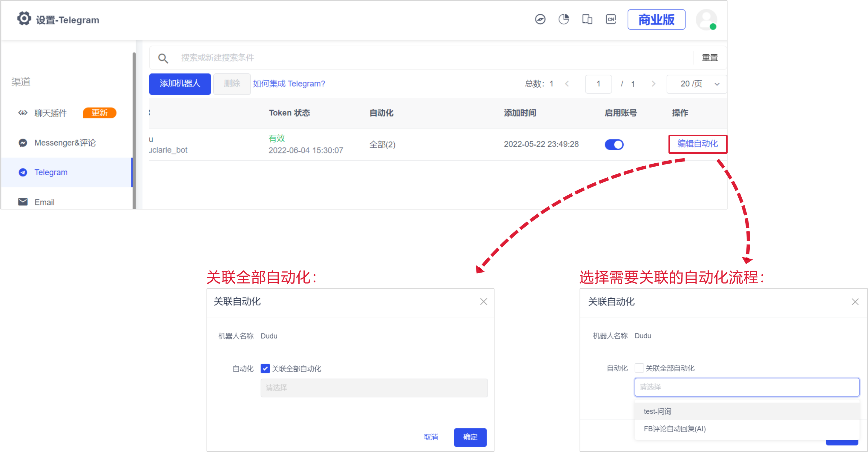The height and width of the screenshot is (452, 868).
Task: Open Messenger&评论 channel in sidebar
Action: pyautogui.click(x=65, y=143)
